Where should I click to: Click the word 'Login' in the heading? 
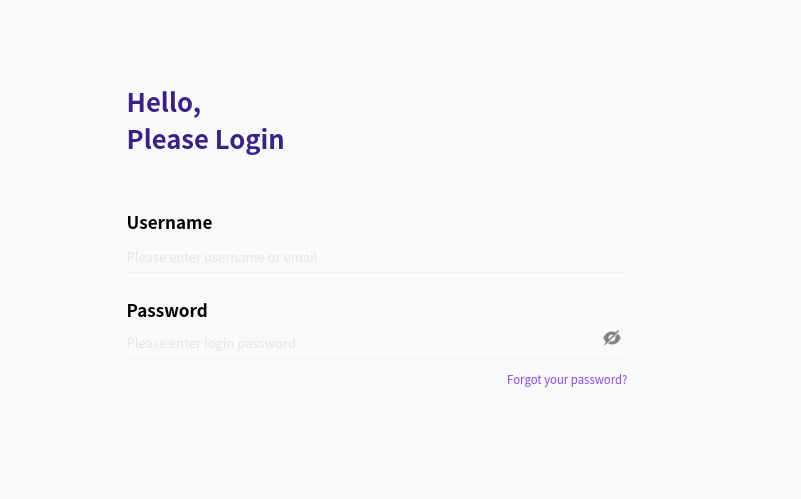coord(249,139)
